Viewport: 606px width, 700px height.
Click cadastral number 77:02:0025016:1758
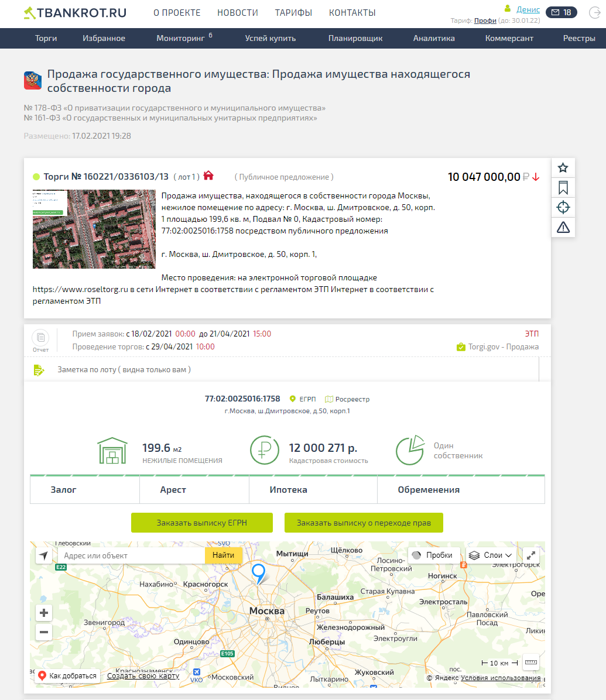(x=242, y=399)
